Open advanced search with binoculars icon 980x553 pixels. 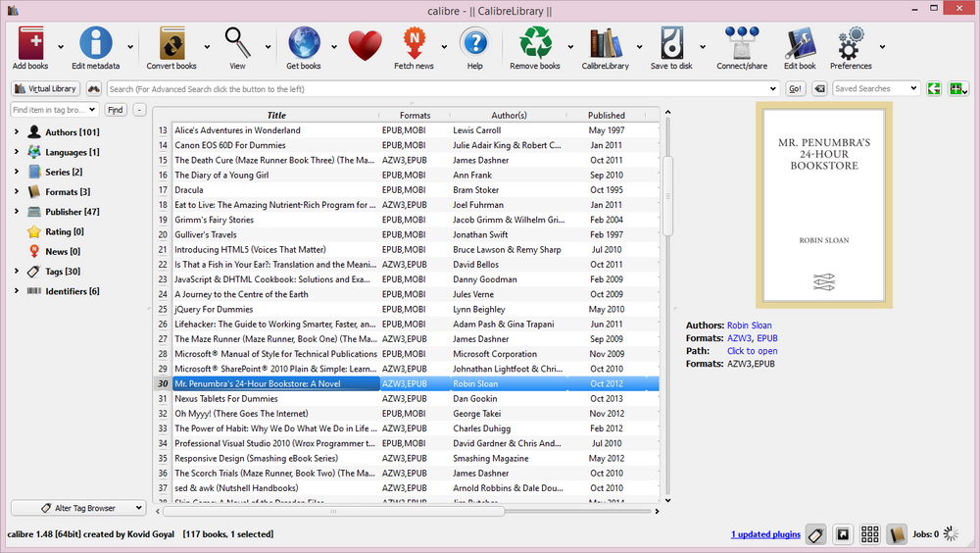click(94, 89)
